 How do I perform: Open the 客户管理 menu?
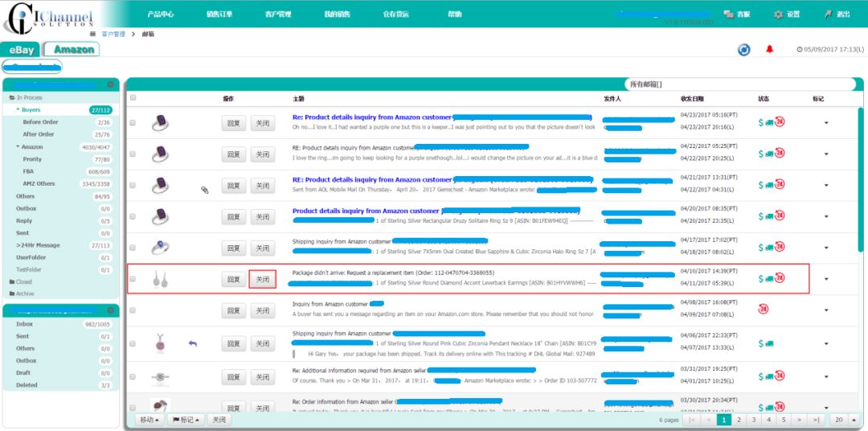(x=278, y=14)
